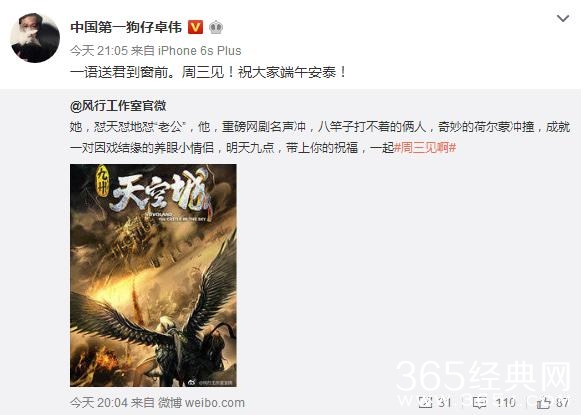Click the like count 87
Image resolution: width=581 pixels, height=415 pixels.
562,402
